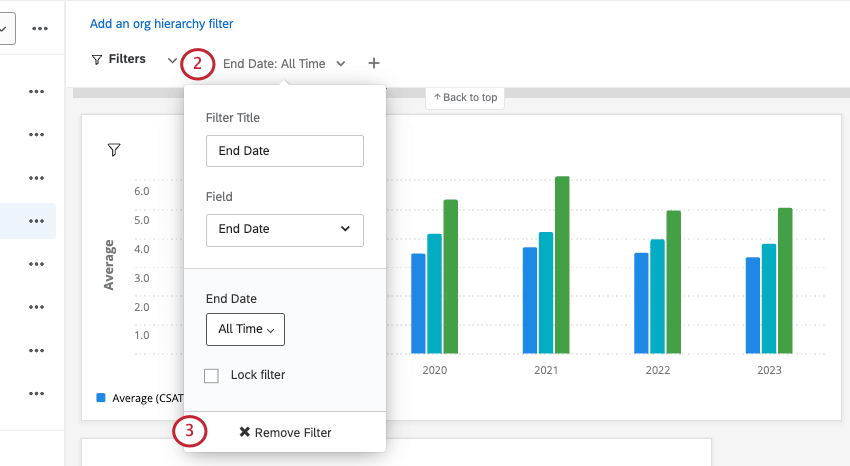Image resolution: width=850 pixels, height=466 pixels.
Task: Open three-dot menu at top of sidebar
Action: tap(40, 28)
